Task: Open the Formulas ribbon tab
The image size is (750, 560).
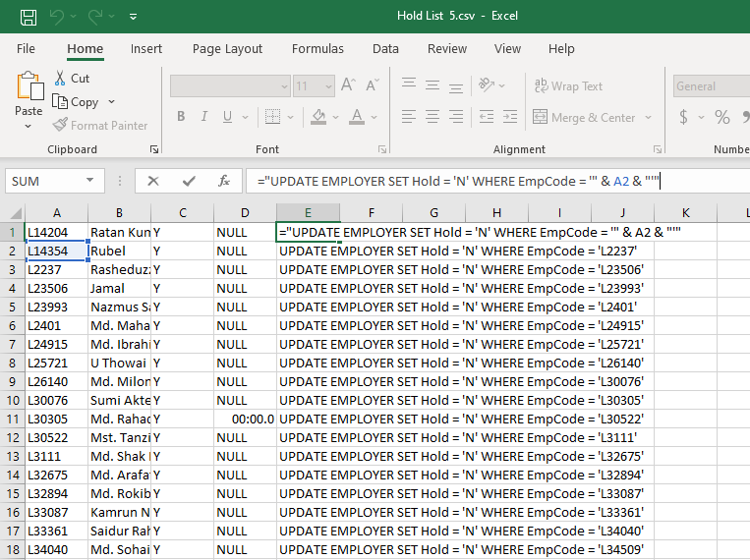Action: pos(317,48)
